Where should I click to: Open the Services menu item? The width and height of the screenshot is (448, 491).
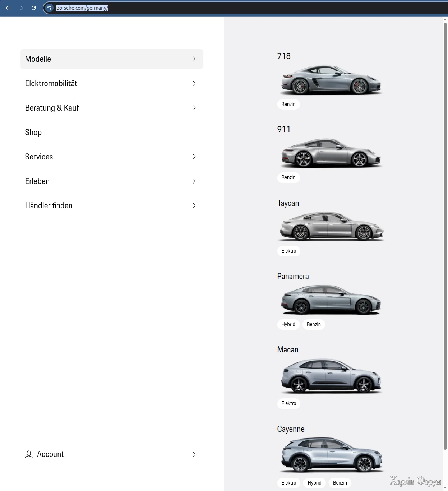(112, 157)
